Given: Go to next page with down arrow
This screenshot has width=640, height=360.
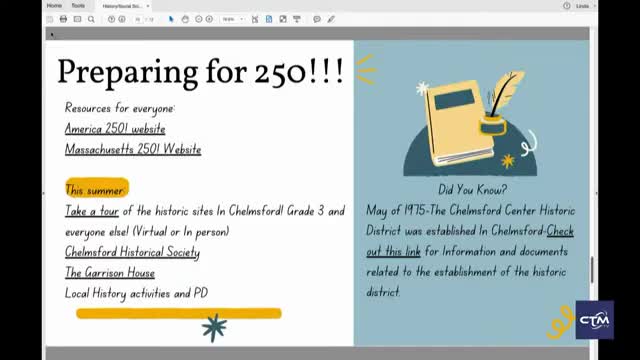Looking at the screenshot, I should click(122, 19).
